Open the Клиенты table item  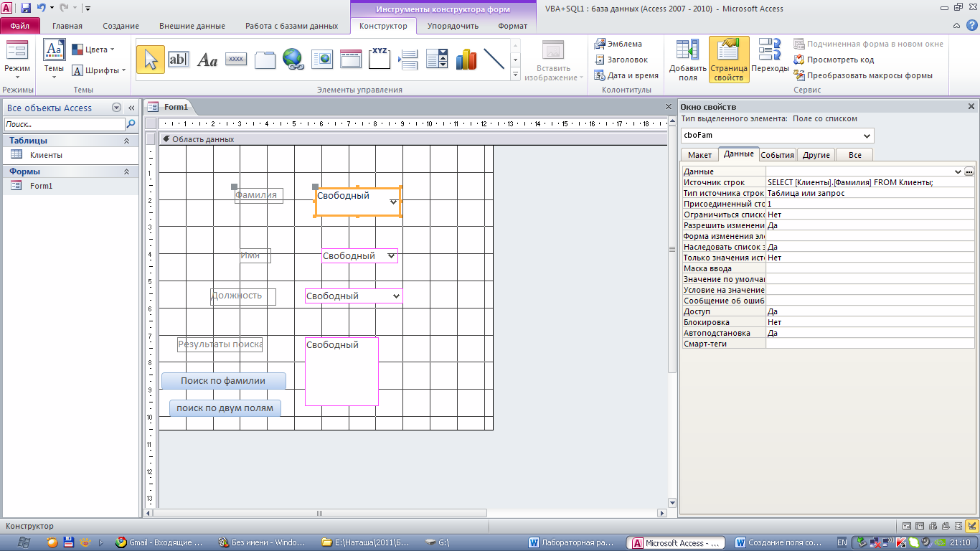point(46,155)
